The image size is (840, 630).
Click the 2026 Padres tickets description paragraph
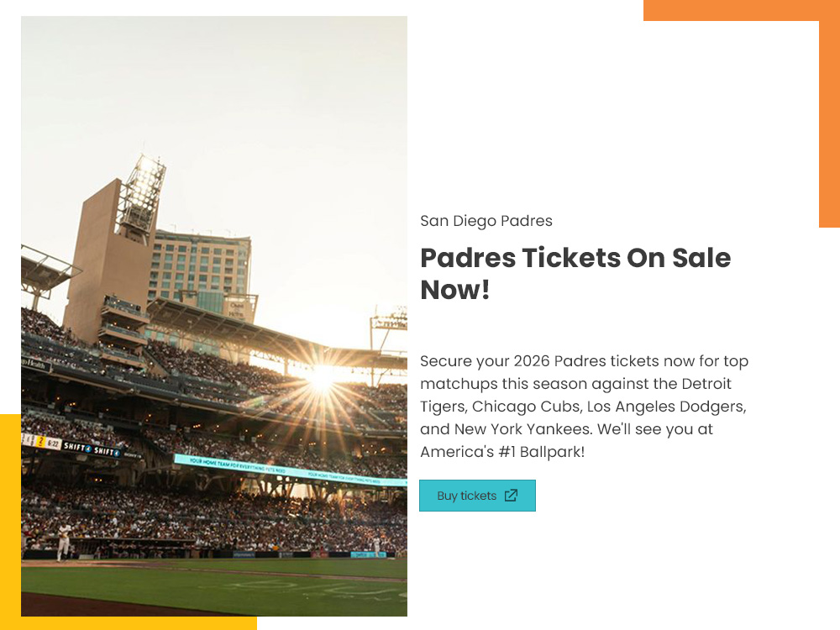(x=584, y=407)
